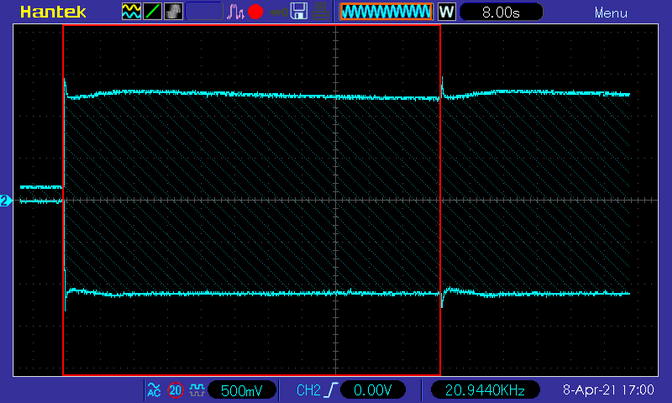This screenshot has height=403, width=672.
Task: Click the 0.00V trigger level readout
Action: point(373,390)
